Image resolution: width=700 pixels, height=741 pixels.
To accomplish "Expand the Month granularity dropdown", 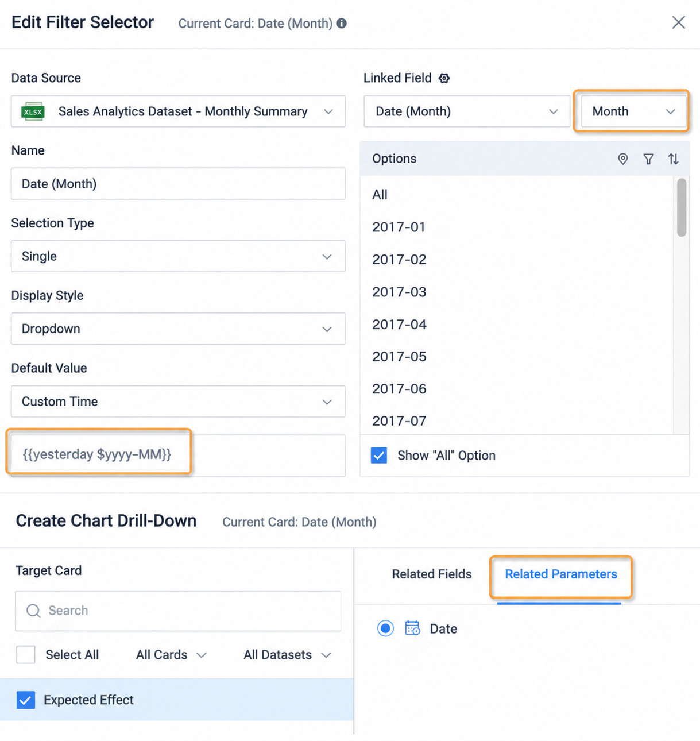I will pos(633,111).
